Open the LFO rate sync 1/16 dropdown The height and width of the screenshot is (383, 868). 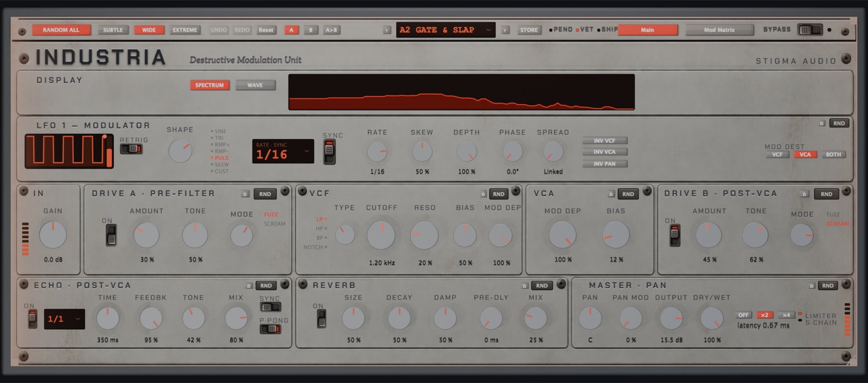click(x=283, y=151)
